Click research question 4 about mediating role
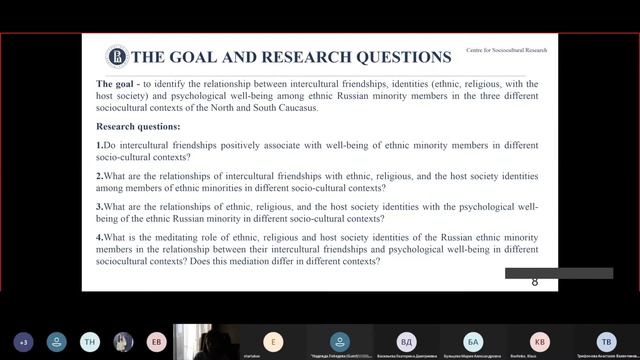 [x=317, y=249]
